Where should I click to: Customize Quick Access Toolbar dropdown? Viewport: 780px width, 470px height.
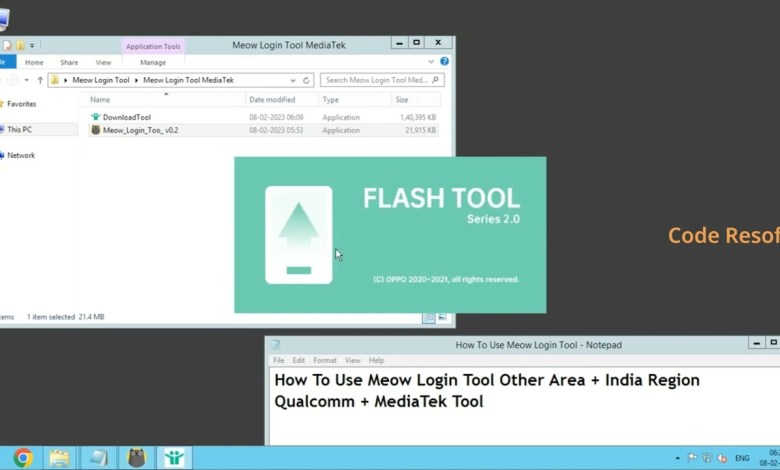coord(32,45)
